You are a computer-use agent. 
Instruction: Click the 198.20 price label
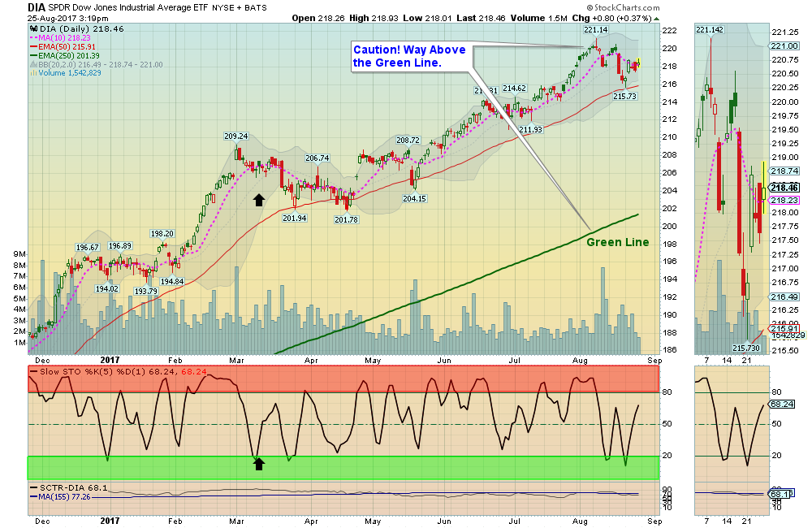coord(162,234)
